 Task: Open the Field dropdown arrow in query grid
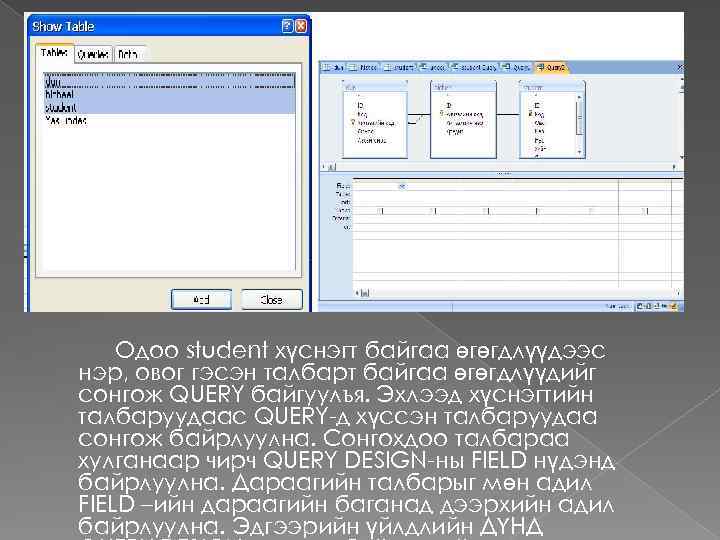[402, 186]
